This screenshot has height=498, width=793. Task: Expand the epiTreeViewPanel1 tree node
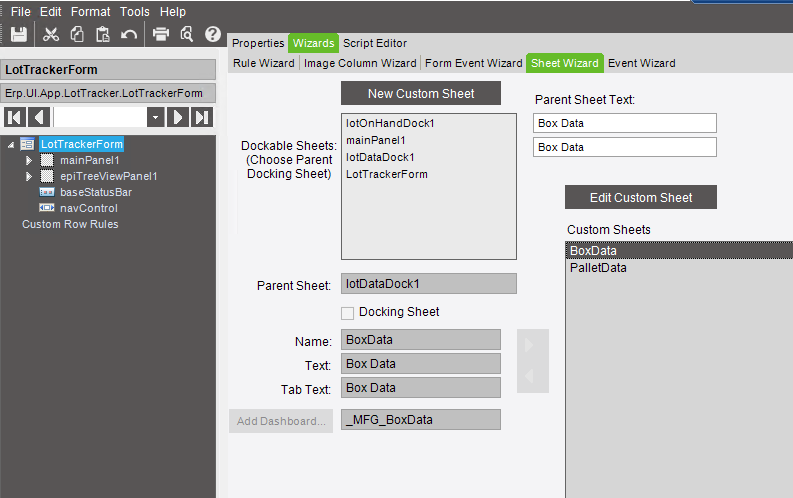pyautogui.click(x=29, y=176)
